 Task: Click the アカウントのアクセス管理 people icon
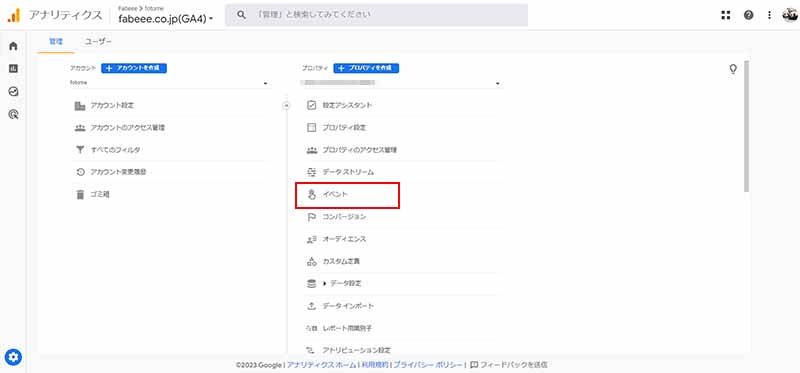pyautogui.click(x=80, y=128)
